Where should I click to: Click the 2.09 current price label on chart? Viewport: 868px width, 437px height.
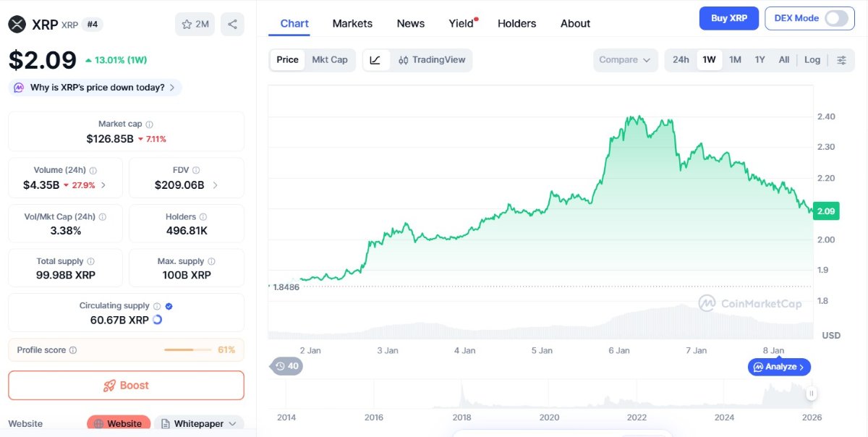coord(825,211)
